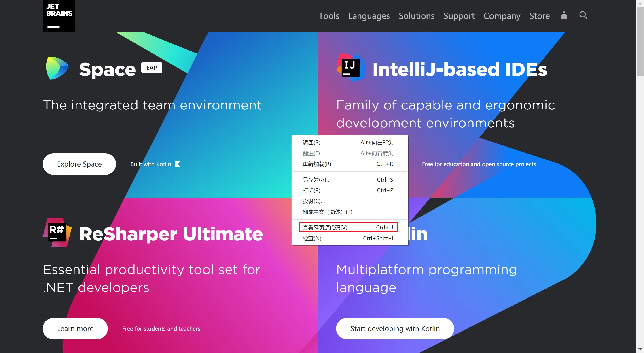Click the EAP badge next to Space

click(152, 68)
